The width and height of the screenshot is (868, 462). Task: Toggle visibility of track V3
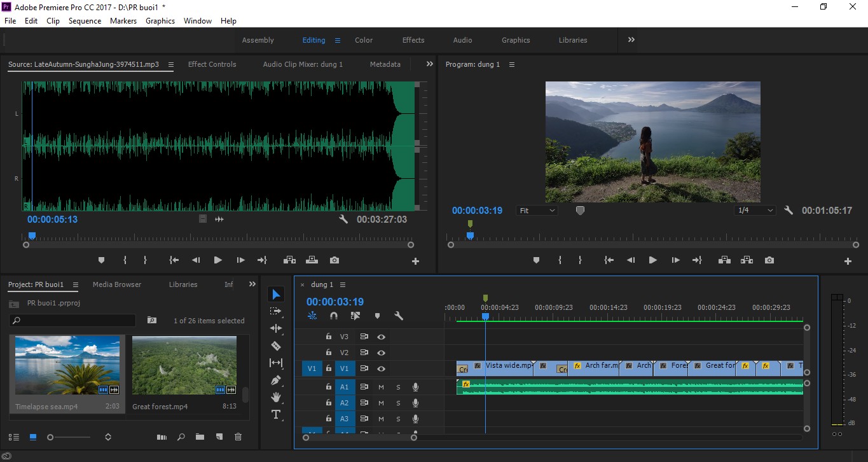coord(381,337)
